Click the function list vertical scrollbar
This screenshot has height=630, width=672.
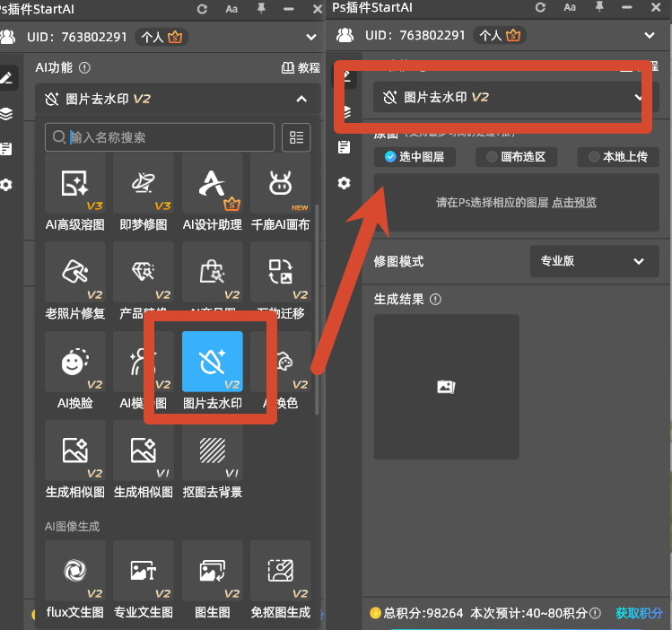tap(317, 310)
